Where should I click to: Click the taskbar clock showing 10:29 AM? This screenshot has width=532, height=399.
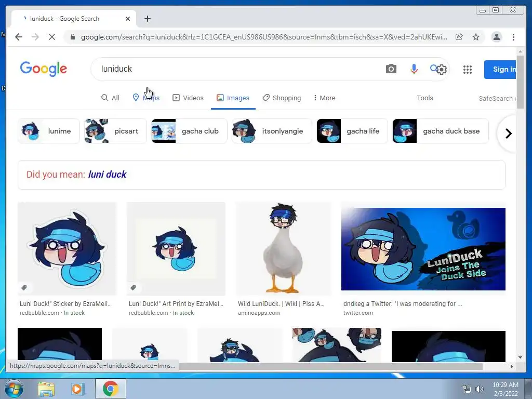(x=505, y=389)
